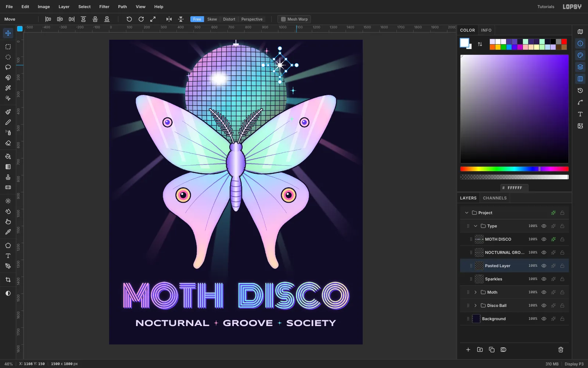Select the Paintbrush tool
Screen dimensions: 588x368
(x=8, y=112)
